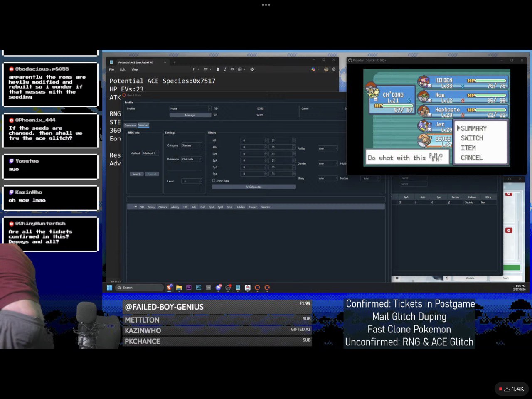532x399 pixels.
Task: Select SUMMARY in the game menu
Action: [x=474, y=128]
